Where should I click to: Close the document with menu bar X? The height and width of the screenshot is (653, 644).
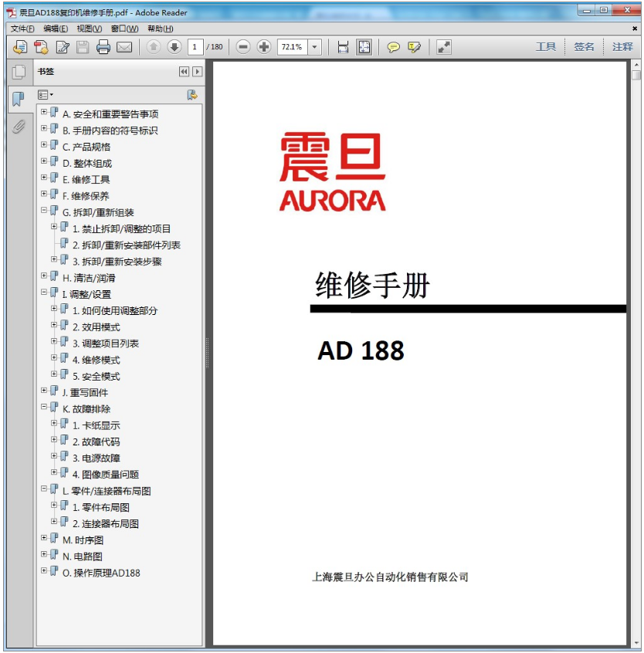click(635, 29)
